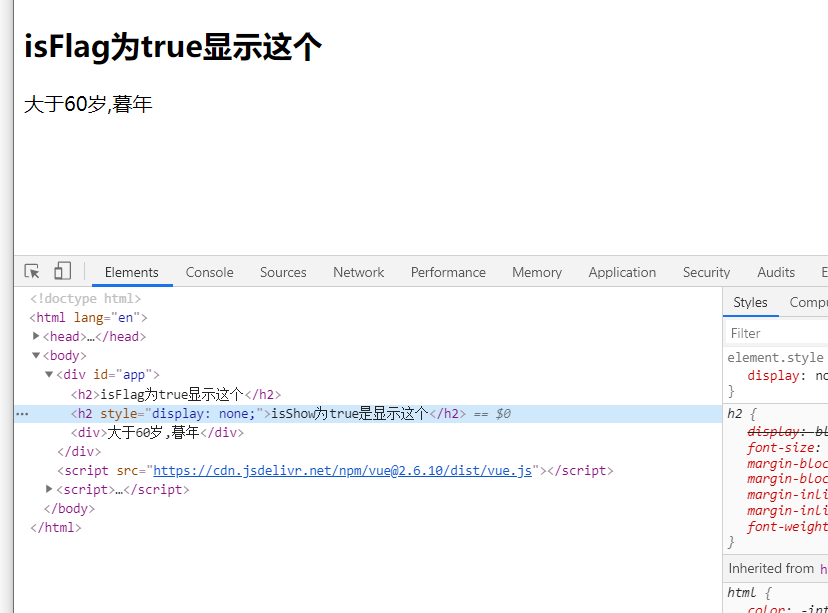Screen dimensions: 828x613
Task: Switch to the Security tab
Action: pyautogui.click(x=707, y=272)
